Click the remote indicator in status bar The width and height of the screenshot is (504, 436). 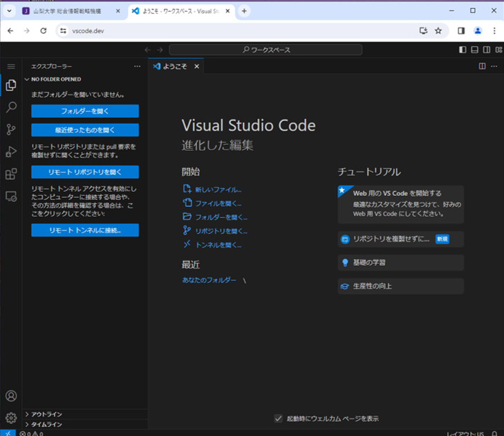point(8,433)
